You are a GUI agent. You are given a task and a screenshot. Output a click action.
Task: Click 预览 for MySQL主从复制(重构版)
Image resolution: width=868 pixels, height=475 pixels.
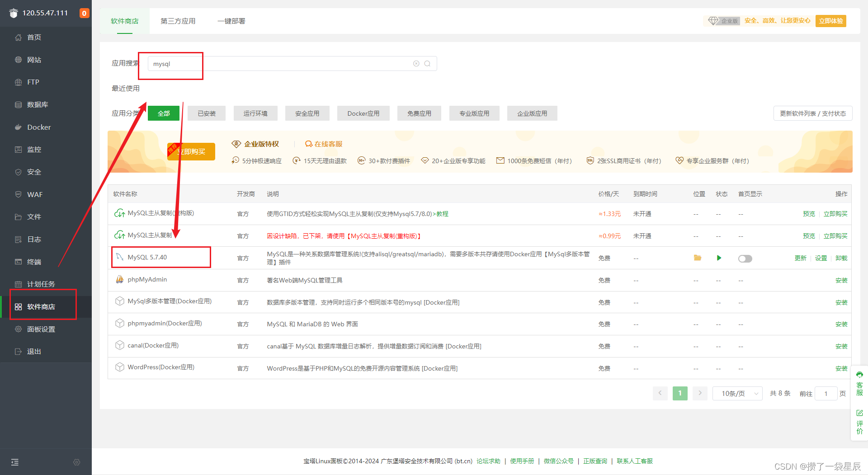click(x=809, y=214)
